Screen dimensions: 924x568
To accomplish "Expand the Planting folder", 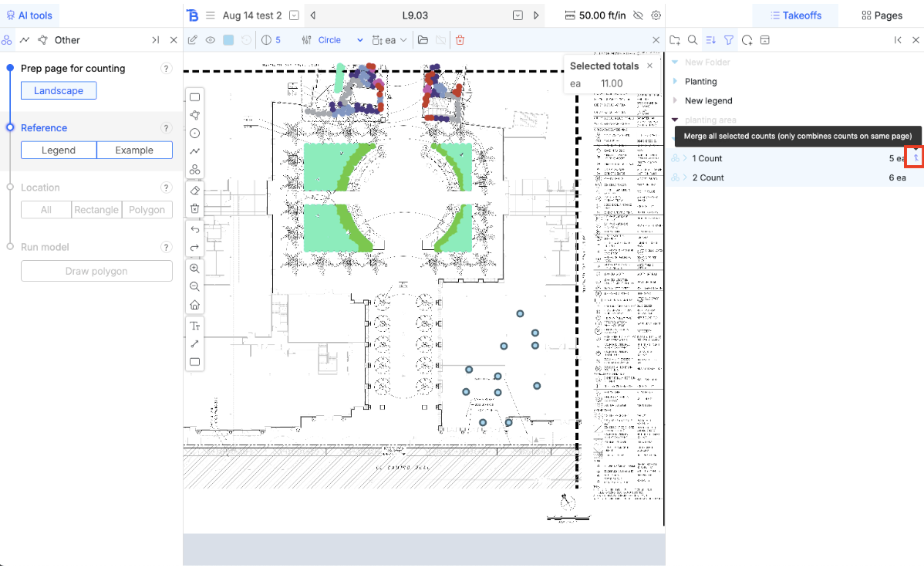I will point(675,81).
